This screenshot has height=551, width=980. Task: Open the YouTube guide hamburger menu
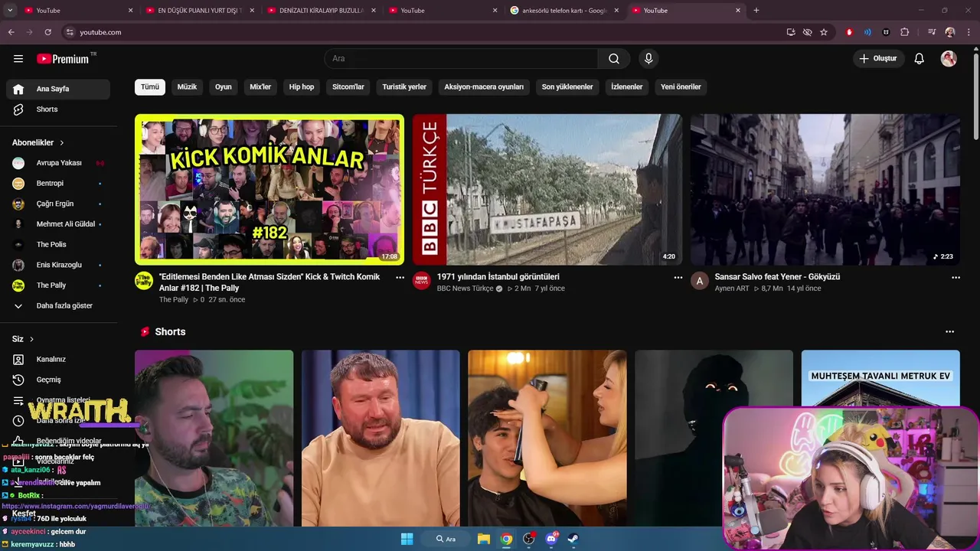coord(18,59)
